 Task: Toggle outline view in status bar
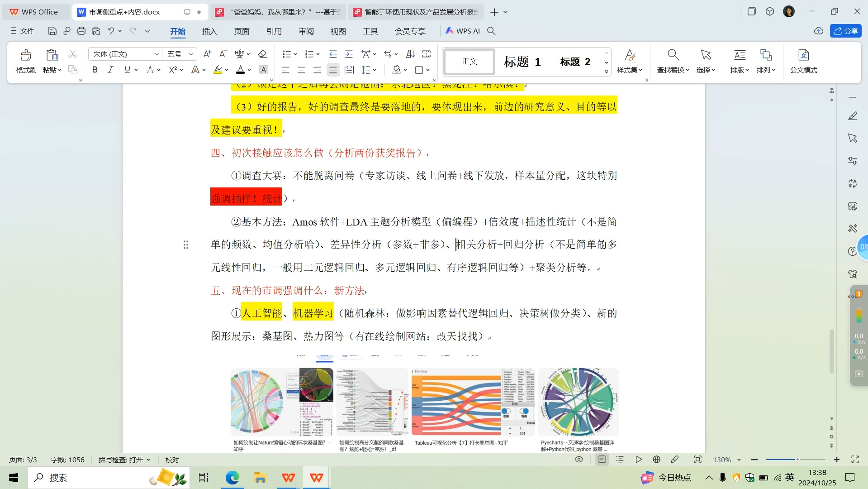[620, 460]
